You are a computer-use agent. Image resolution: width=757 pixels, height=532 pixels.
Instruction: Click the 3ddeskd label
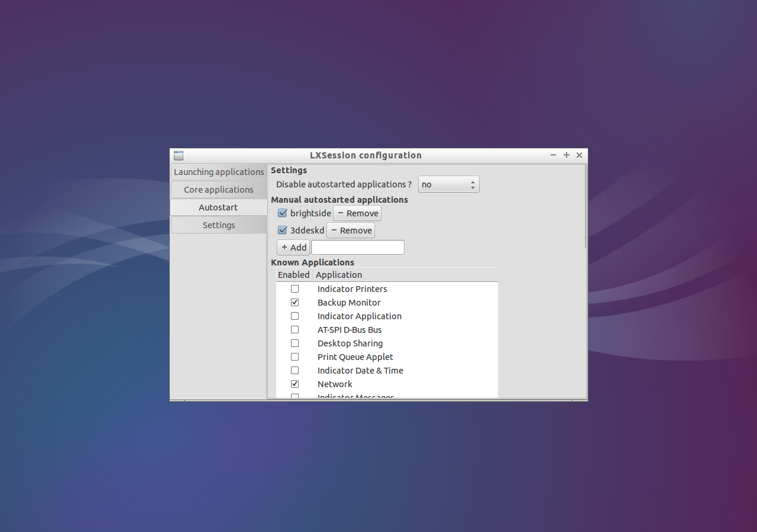coord(308,231)
